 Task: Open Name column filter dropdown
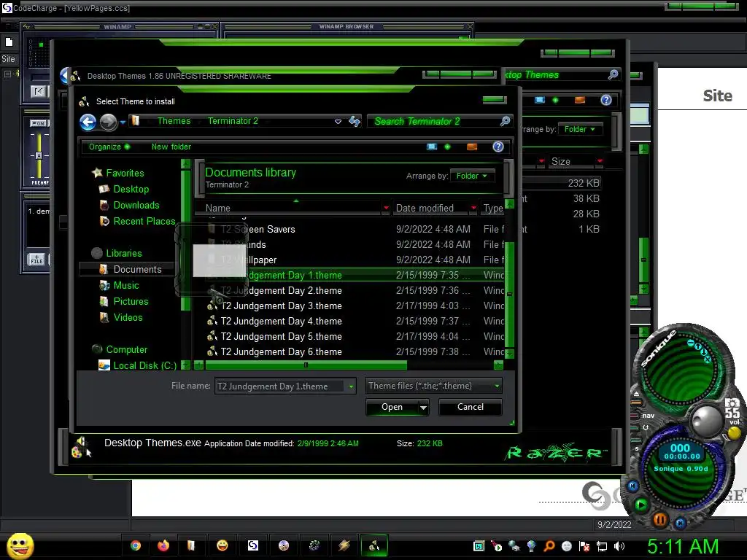[386, 208]
